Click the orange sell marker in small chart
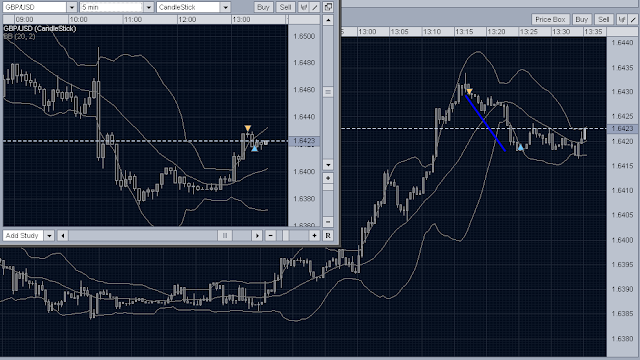Viewport: 640px width, 360px height. 247,128
